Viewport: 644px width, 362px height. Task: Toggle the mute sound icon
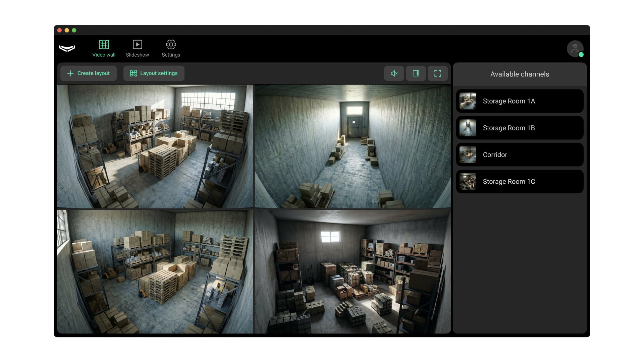point(394,73)
